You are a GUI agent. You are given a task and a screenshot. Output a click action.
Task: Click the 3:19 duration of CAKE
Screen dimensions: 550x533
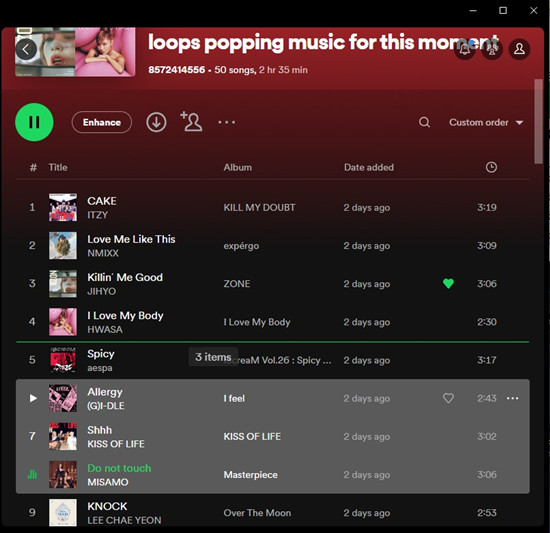pos(487,207)
